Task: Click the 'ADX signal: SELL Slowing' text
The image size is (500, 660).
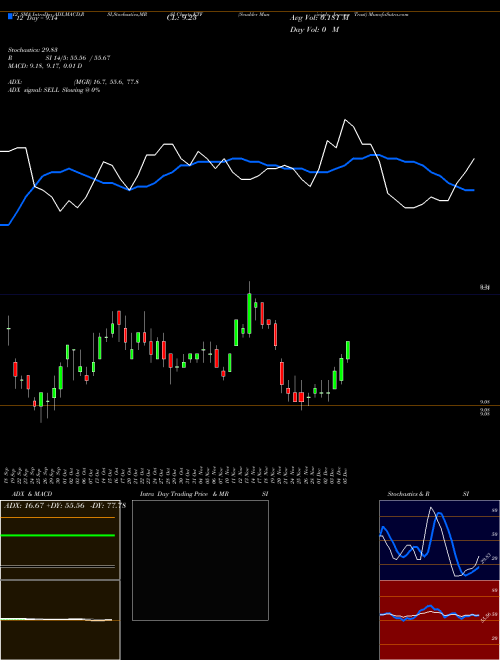Action: tap(43, 90)
